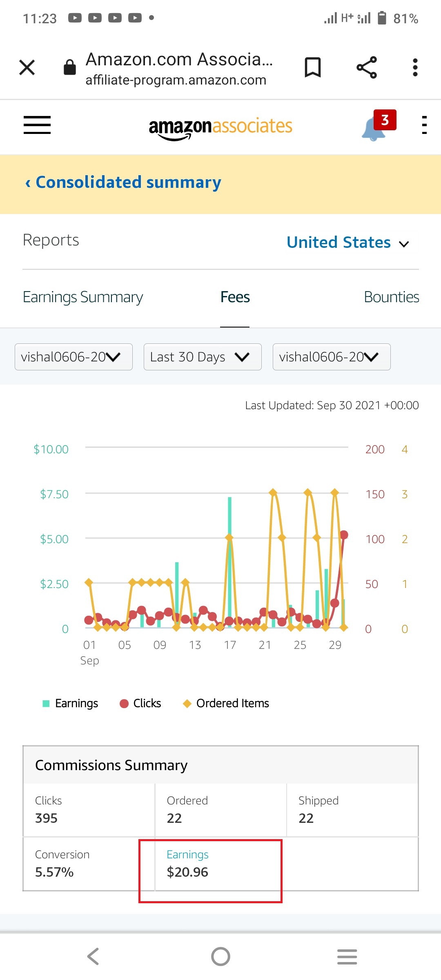Open Android recent apps button
This screenshot has height=980, width=441.
click(347, 956)
